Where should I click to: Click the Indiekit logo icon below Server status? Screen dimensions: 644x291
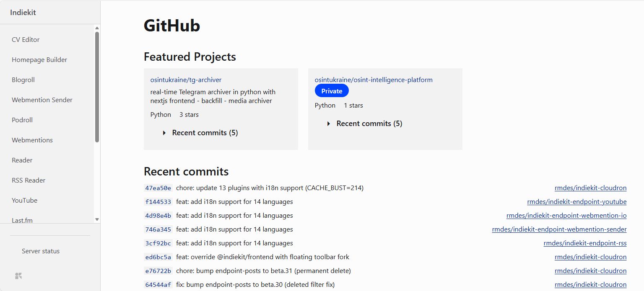18,276
